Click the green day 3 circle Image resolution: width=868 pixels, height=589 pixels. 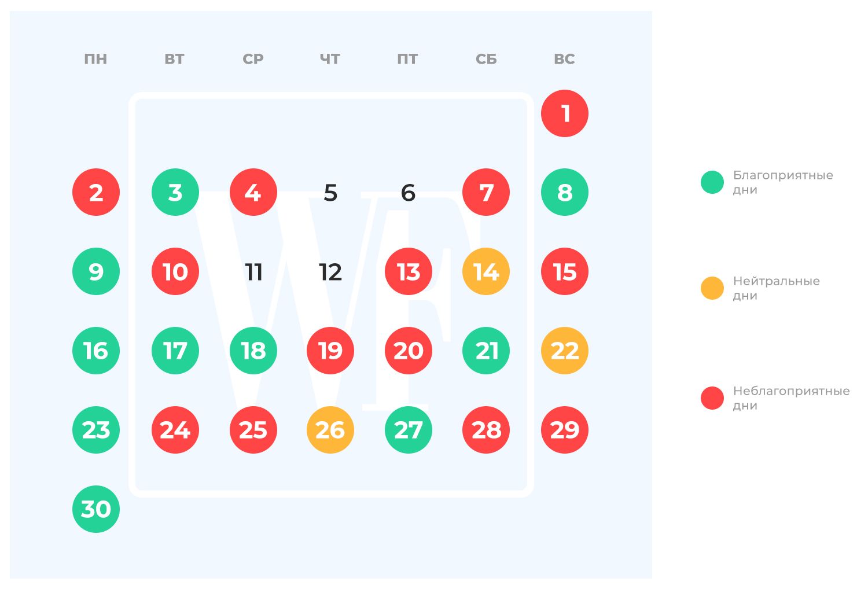coord(175,192)
